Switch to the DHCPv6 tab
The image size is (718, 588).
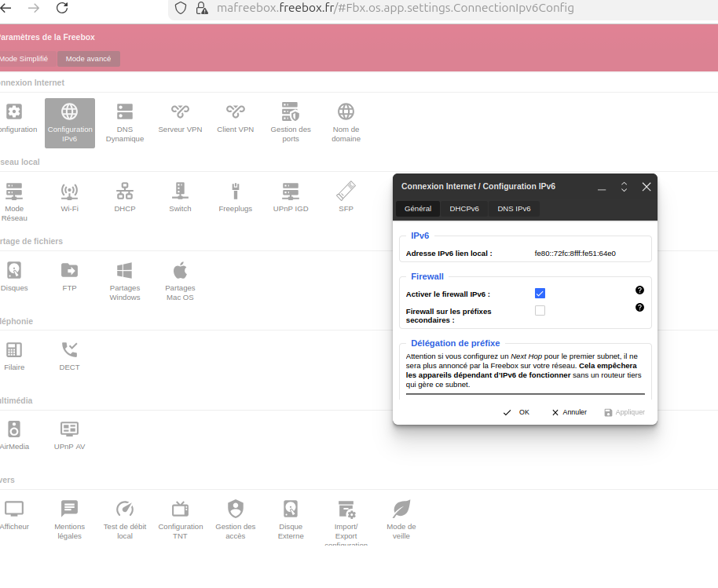click(463, 209)
